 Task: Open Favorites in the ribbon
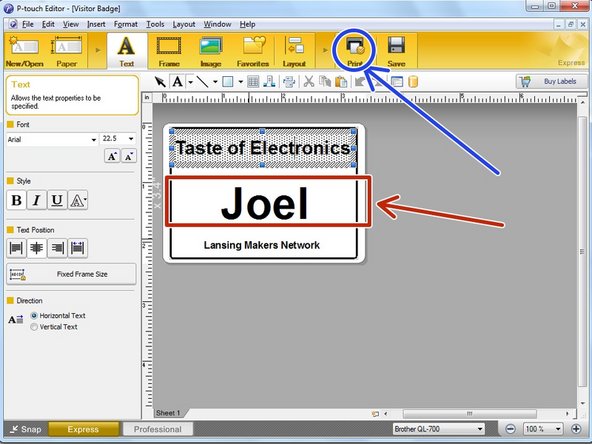point(253,51)
